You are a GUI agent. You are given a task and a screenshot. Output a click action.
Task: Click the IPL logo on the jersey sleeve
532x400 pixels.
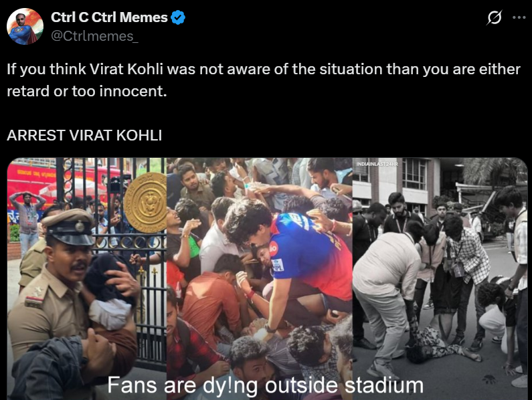[278, 265]
